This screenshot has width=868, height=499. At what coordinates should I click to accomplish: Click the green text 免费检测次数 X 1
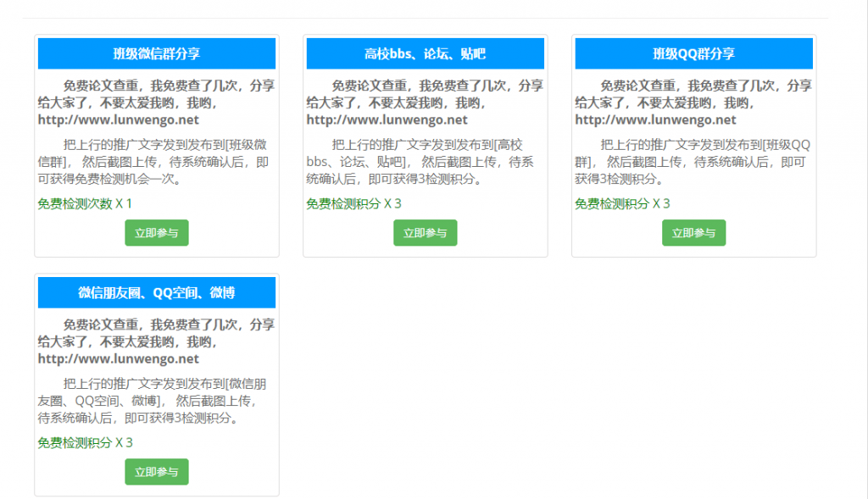point(85,204)
